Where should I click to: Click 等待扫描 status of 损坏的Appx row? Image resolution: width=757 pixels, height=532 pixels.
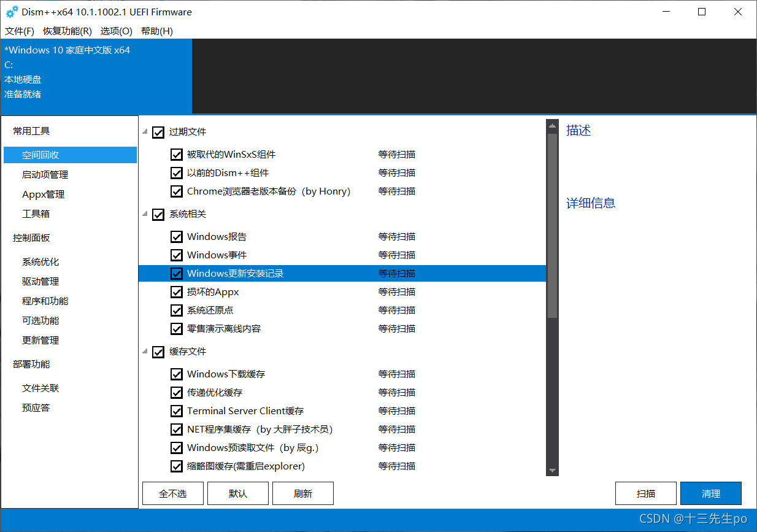397,292
